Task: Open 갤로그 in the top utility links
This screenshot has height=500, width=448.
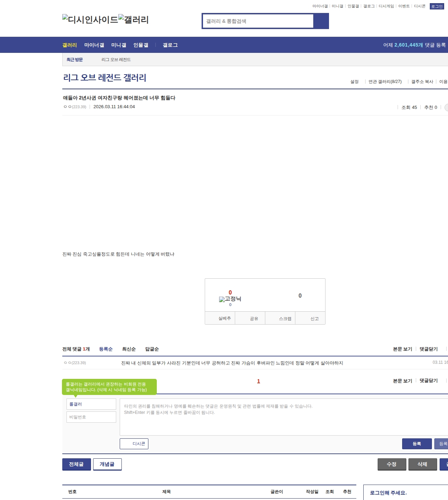Action: point(369,6)
